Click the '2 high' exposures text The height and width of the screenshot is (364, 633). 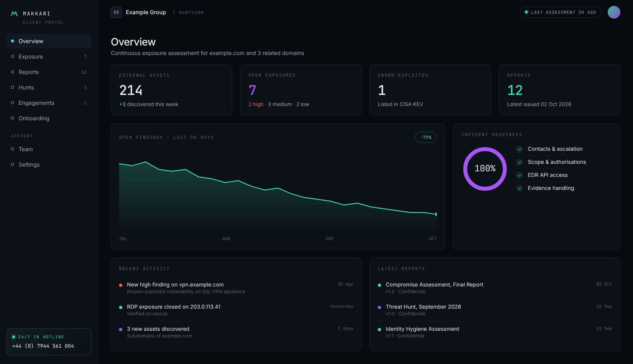[256, 104]
